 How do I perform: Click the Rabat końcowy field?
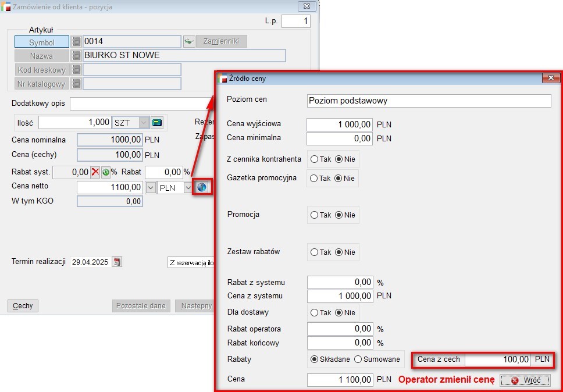coord(340,343)
